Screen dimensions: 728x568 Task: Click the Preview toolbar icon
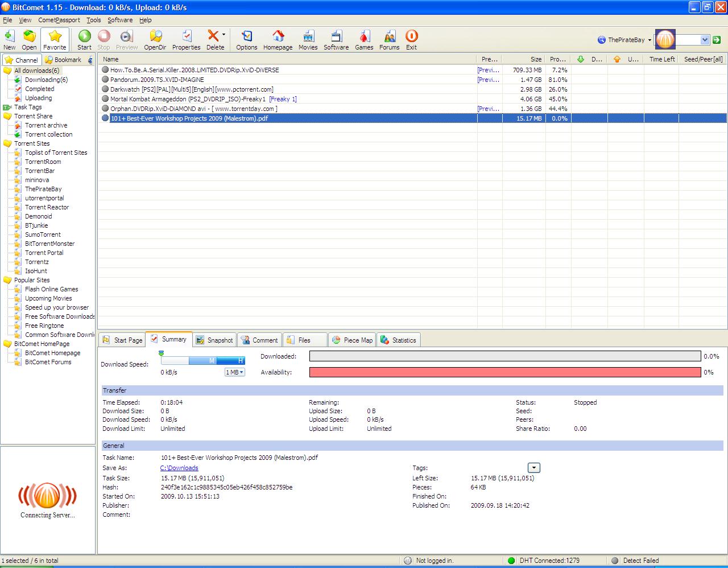[x=127, y=40]
